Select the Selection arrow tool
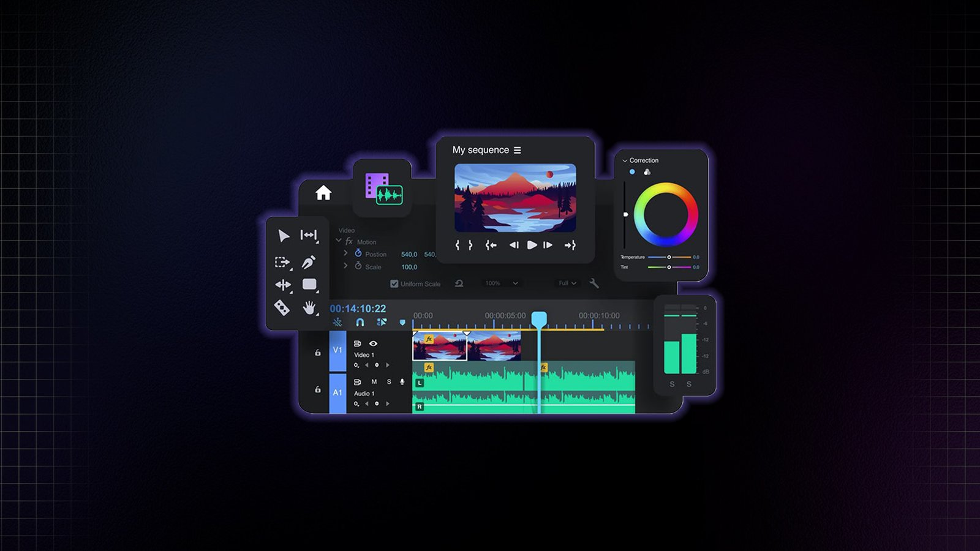The height and width of the screenshot is (551, 980). [284, 236]
